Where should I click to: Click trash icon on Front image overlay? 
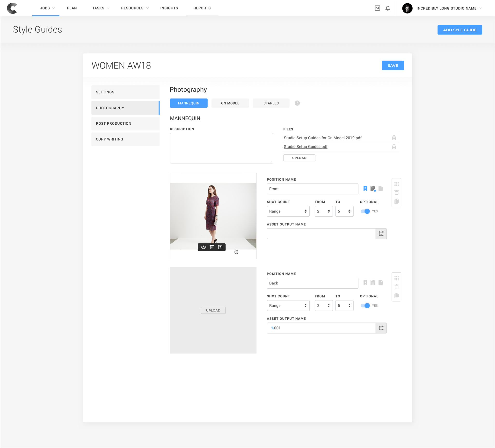(x=212, y=247)
